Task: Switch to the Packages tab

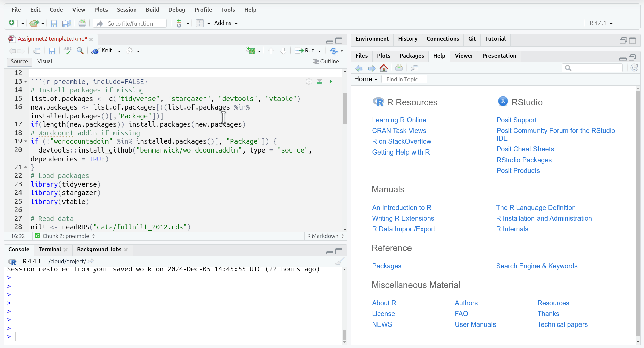Action: click(412, 56)
